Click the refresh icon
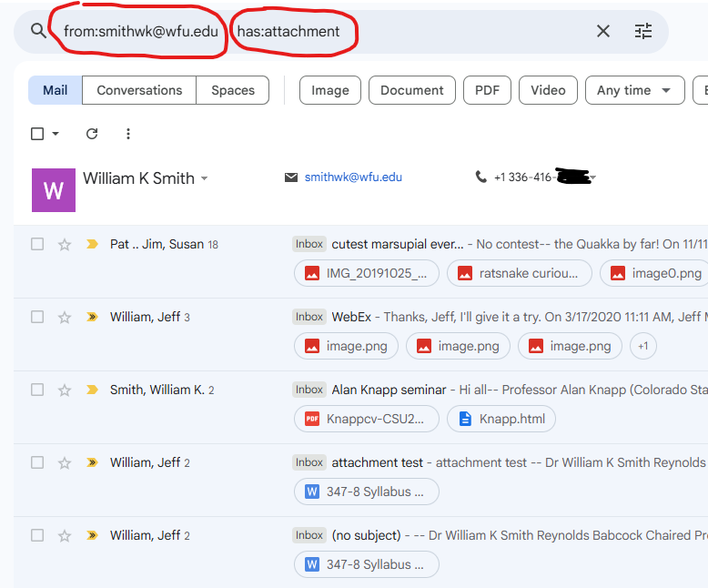 point(92,134)
